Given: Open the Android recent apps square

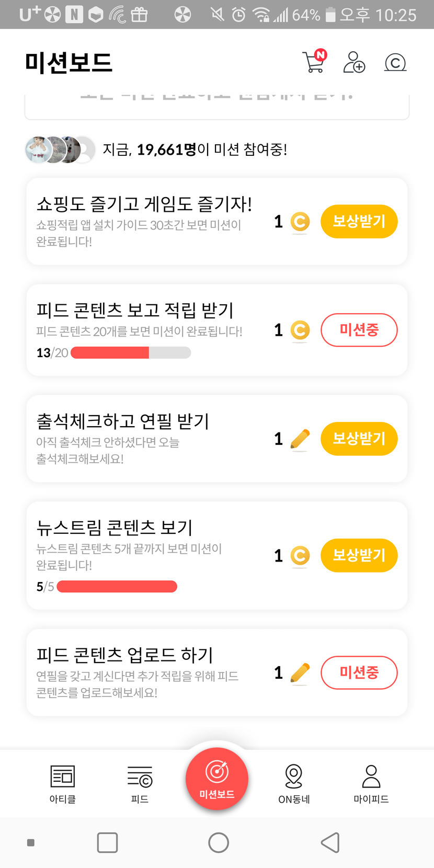Looking at the screenshot, I should (107, 842).
